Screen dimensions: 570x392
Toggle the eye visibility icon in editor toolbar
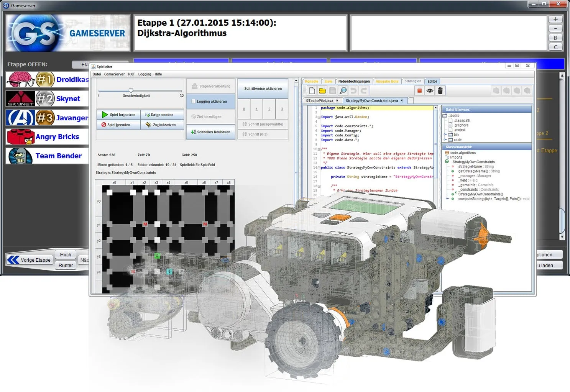(x=430, y=91)
